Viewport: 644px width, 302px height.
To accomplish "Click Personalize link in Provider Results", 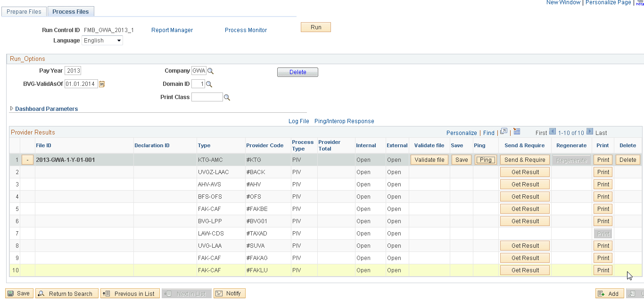I will click(462, 133).
